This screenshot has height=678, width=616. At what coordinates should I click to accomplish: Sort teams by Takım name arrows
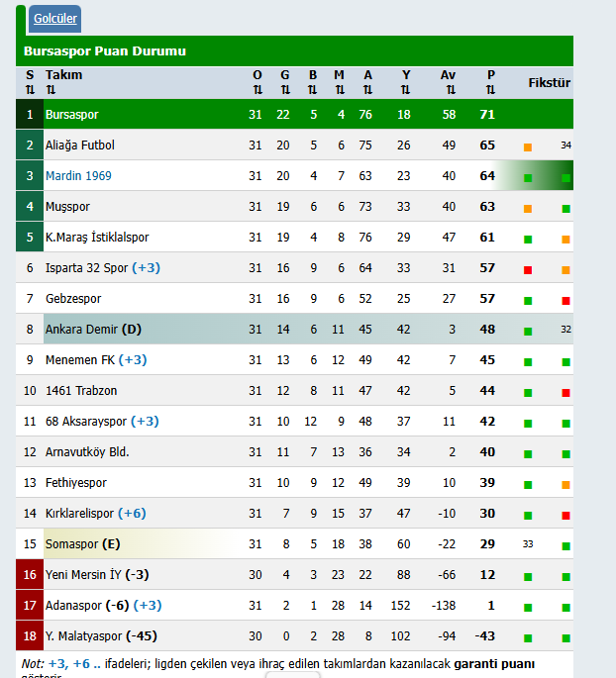coord(51,90)
